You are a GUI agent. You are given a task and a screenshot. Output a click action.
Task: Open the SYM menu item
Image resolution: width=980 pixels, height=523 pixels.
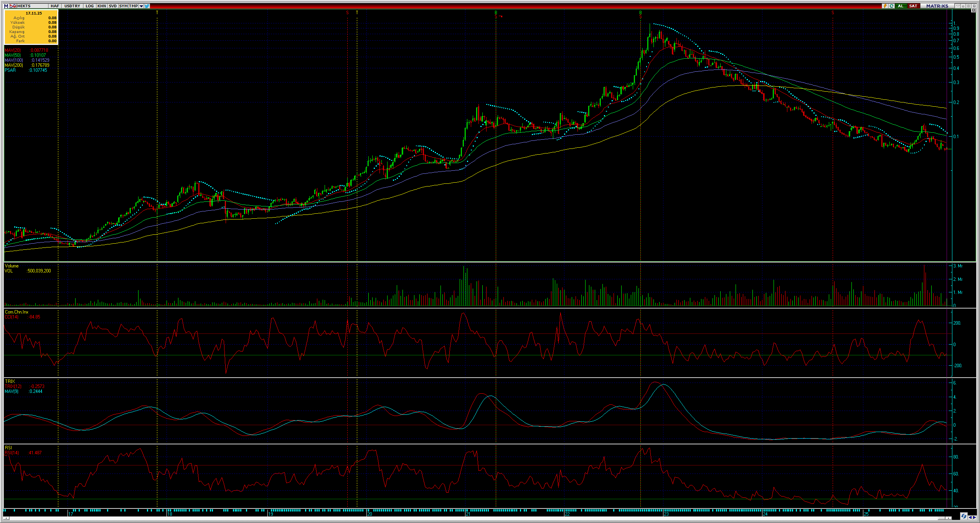123,6
